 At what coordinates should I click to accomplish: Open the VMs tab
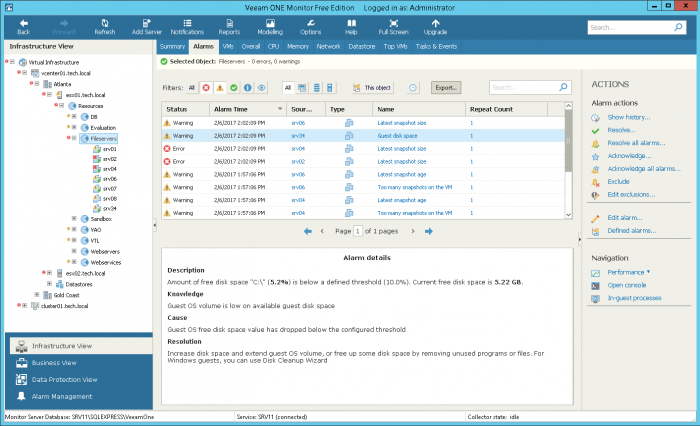pos(228,46)
